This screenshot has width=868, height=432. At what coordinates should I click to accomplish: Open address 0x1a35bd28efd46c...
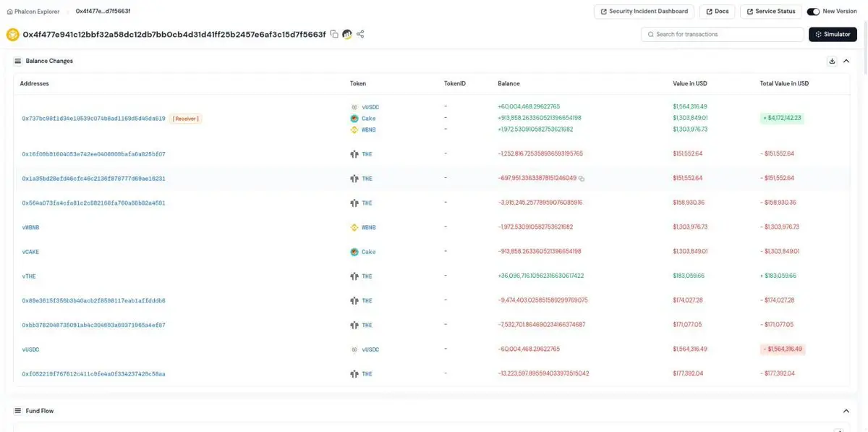tap(93, 178)
